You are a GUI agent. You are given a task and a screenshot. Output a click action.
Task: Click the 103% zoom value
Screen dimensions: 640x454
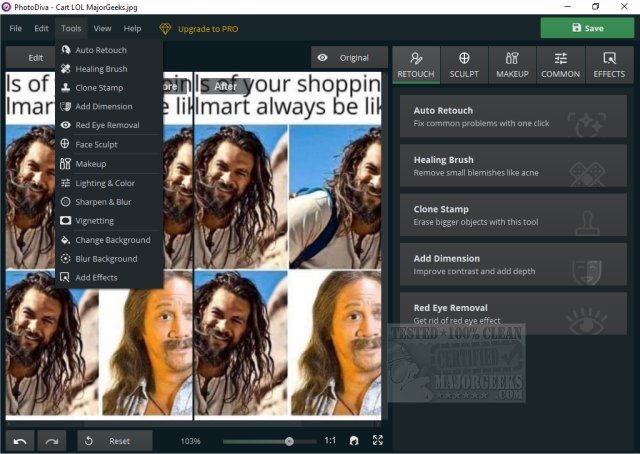190,441
